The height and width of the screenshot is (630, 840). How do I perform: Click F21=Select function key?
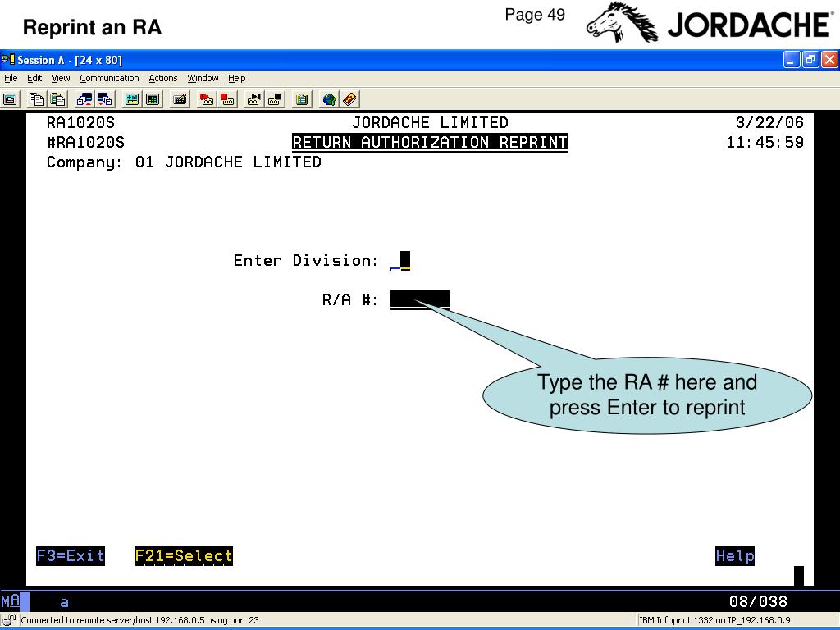[x=184, y=556]
